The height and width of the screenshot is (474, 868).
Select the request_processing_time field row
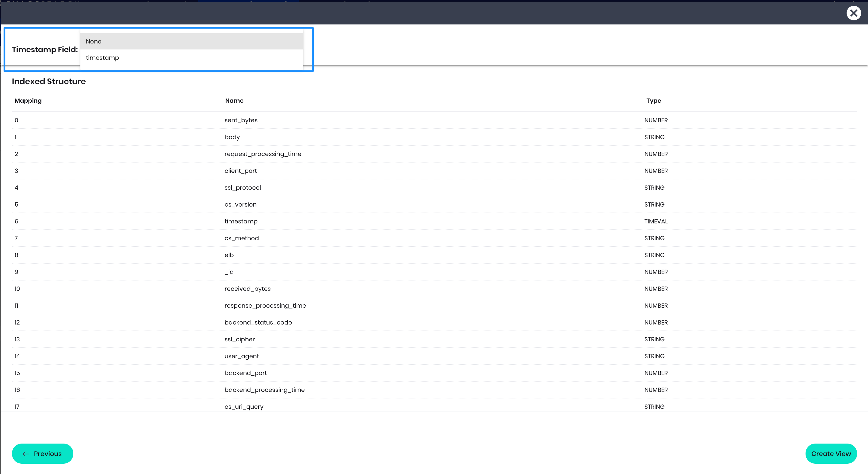click(x=263, y=154)
